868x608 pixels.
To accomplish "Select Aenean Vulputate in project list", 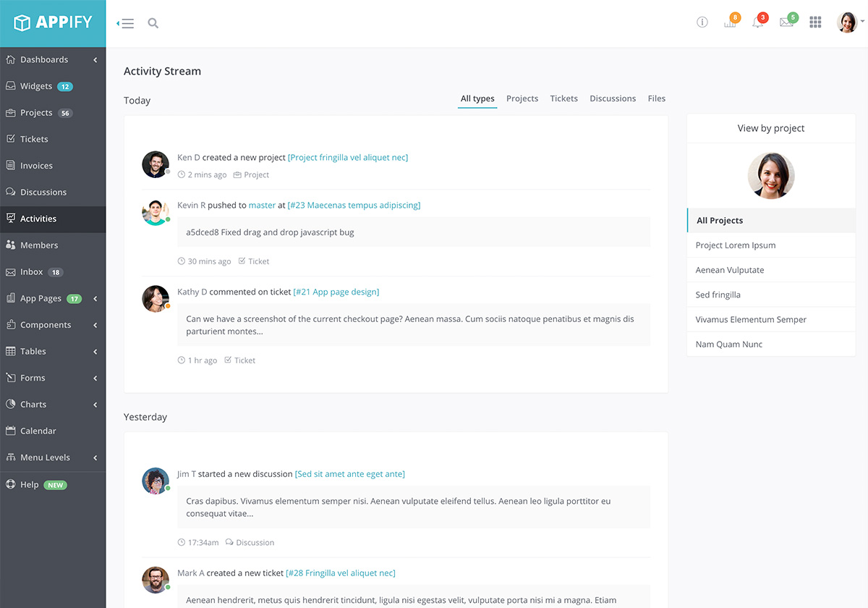I will tap(730, 270).
